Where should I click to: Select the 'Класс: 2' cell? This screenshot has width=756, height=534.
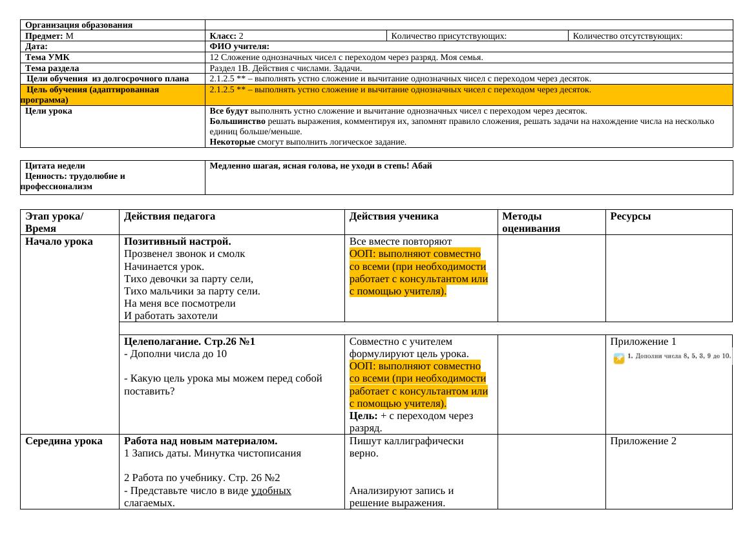pos(227,36)
